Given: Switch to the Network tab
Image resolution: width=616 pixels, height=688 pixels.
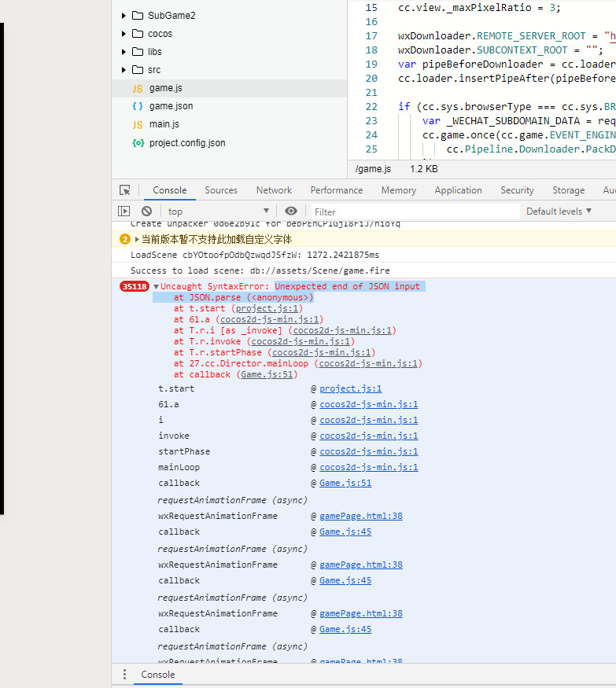Looking at the screenshot, I should tap(274, 190).
